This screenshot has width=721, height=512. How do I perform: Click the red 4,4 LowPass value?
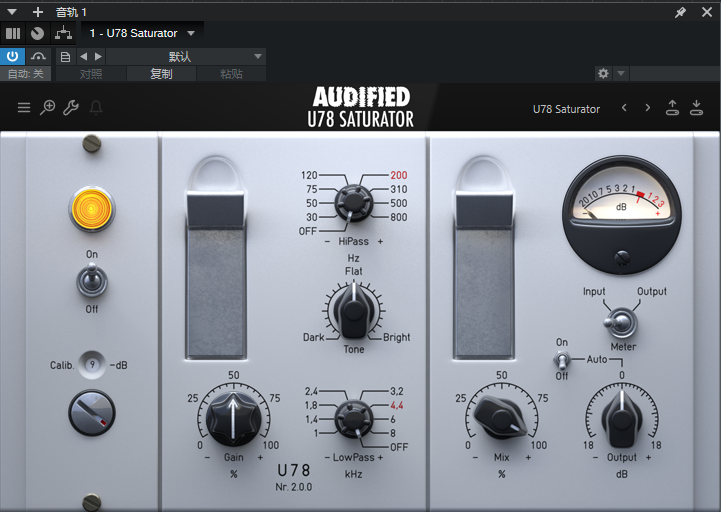[397, 405]
